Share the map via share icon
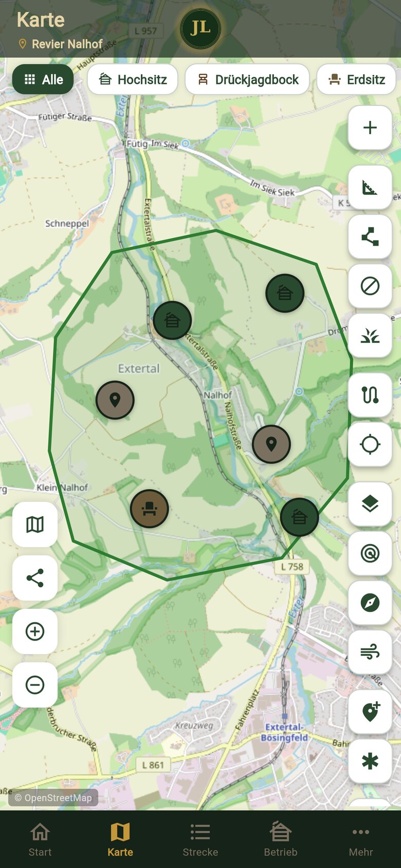This screenshot has height=868, width=401. point(35,578)
